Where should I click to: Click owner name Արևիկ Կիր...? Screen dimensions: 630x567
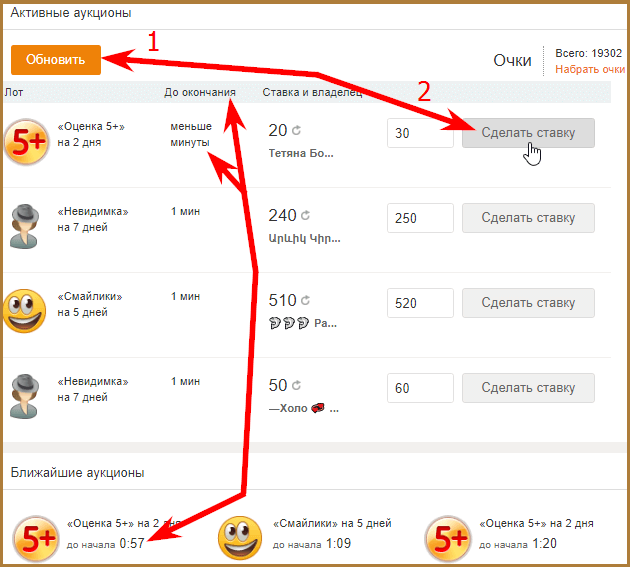point(305,238)
